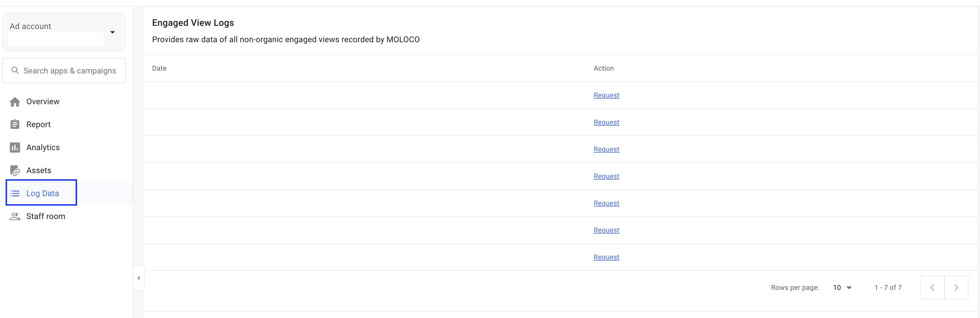Open the Analytics menu item

point(43,148)
